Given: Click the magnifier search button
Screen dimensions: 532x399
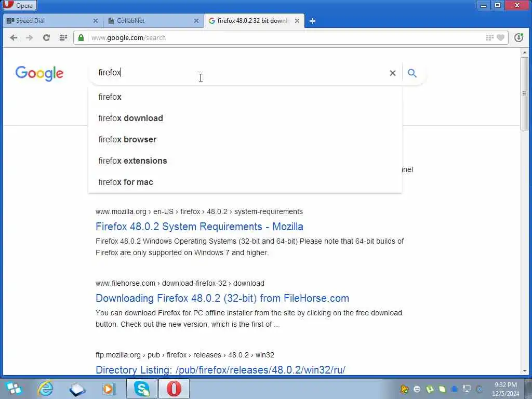Looking at the screenshot, I should point(412,73).
